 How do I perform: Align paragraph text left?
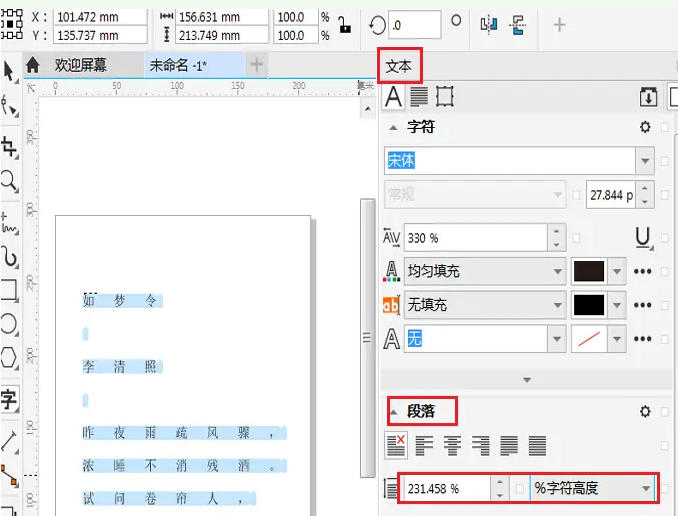tap(424, 446)
